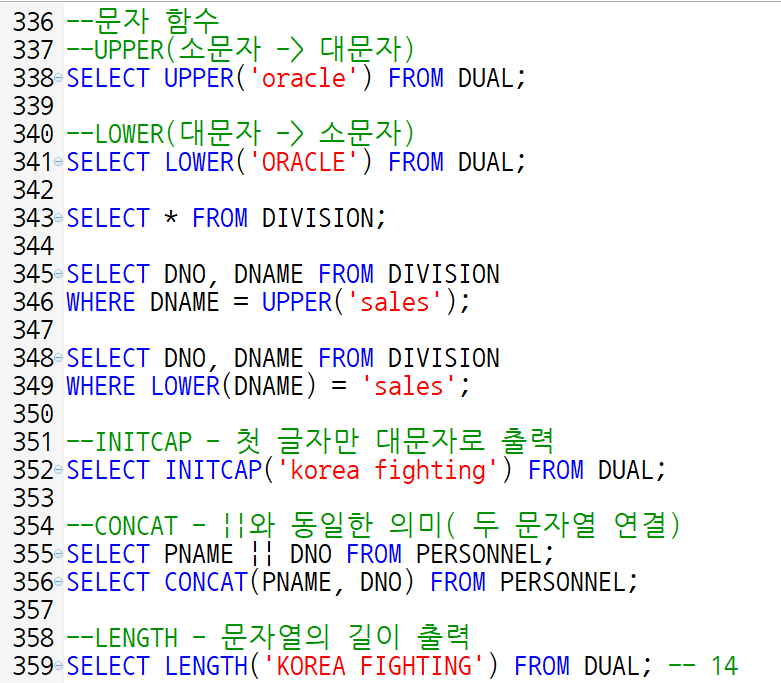Click PERSONNEL; on line 356
Screen dimensions: 781x683
pos(568,582)
